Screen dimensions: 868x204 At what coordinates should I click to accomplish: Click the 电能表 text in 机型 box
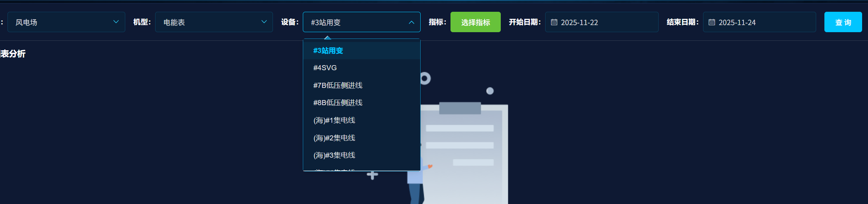pos(174,22)
